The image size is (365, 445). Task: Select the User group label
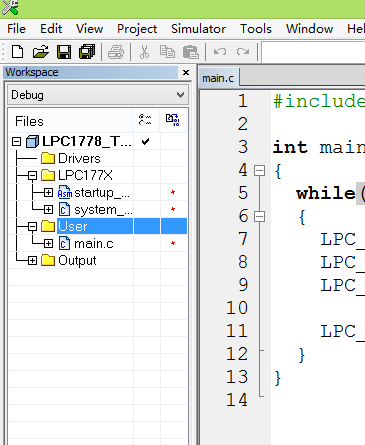[x=73, y=227]
